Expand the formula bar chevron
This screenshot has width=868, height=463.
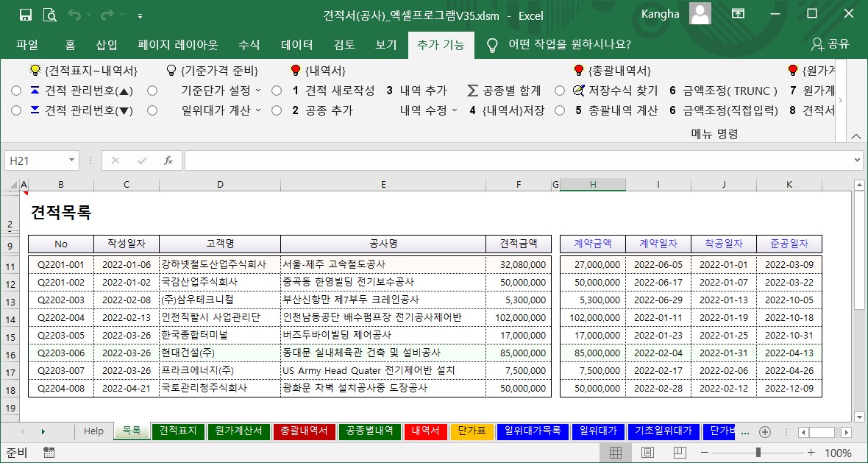[858, 160]
